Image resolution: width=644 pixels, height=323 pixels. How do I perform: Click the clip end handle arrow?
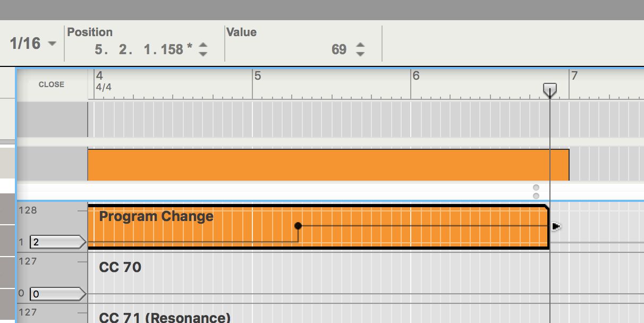pos(556,227)
